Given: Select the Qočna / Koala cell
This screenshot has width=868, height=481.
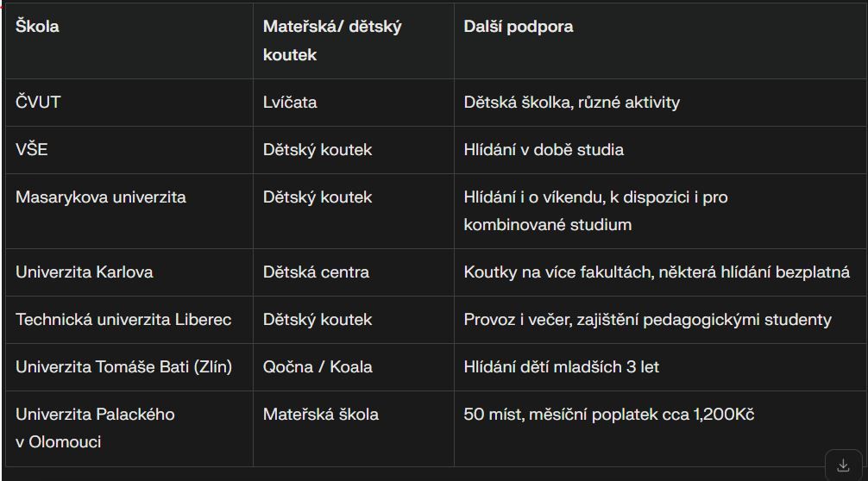Looking at the screenshot, I should [x=353, y=367].
